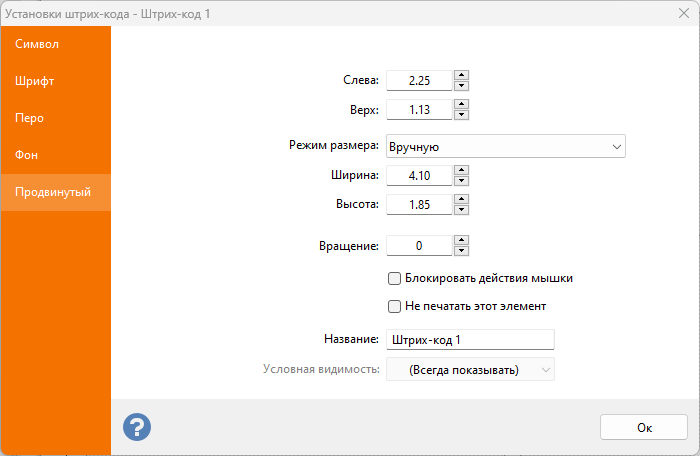This screenshot has height=456, width=700.
Task: Click the Ширина value field
Action: [x=419, y=176]
